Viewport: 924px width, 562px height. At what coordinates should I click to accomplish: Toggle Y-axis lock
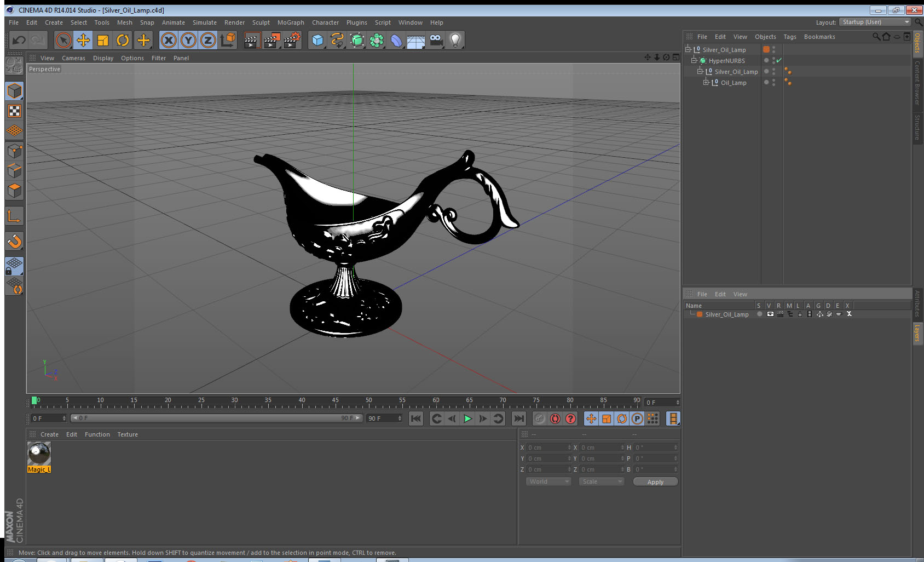(x=188, y=40)
